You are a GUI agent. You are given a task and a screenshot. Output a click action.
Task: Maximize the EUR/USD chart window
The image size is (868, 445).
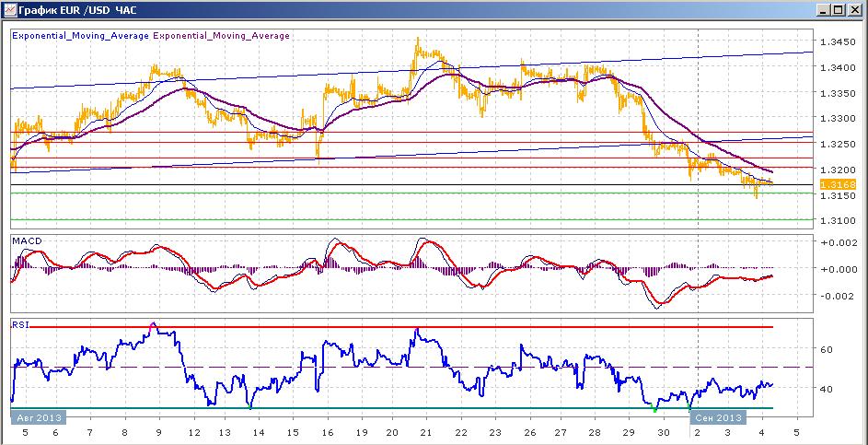839,10
